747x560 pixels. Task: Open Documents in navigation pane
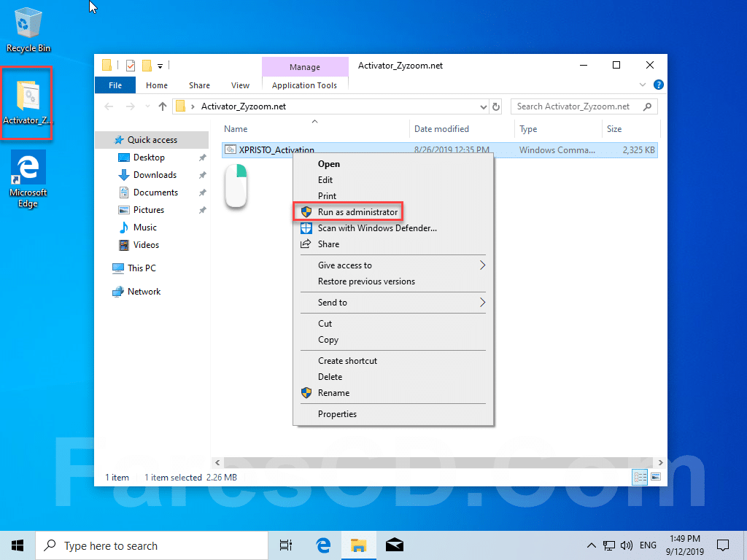(x=155, y=192)
